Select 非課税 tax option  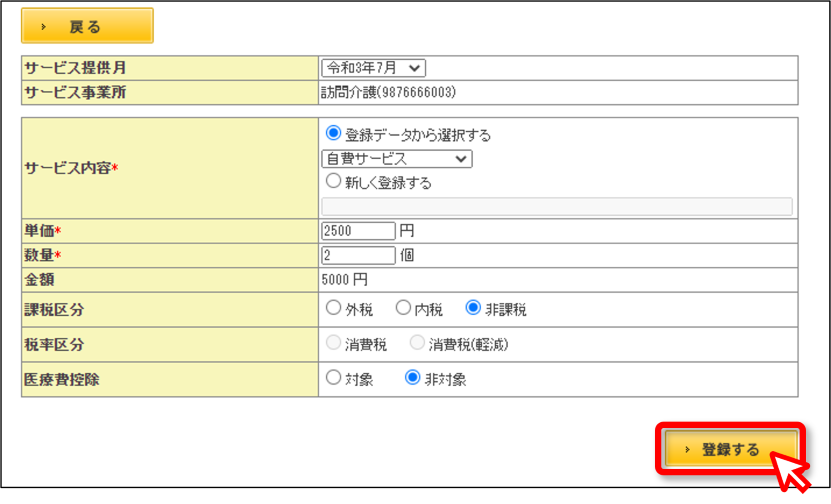(x=473, y=307)
